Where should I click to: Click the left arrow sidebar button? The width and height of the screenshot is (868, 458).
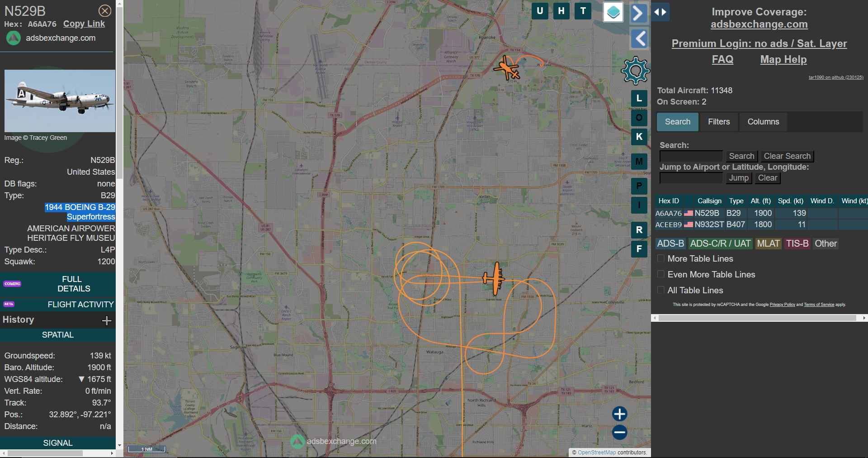coord(639,38)
